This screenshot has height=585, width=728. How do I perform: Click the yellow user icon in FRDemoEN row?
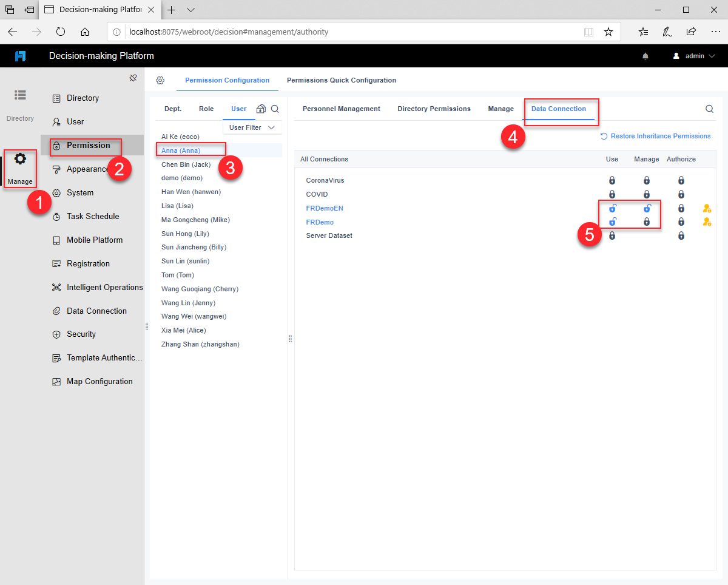[x=707, y=208]
